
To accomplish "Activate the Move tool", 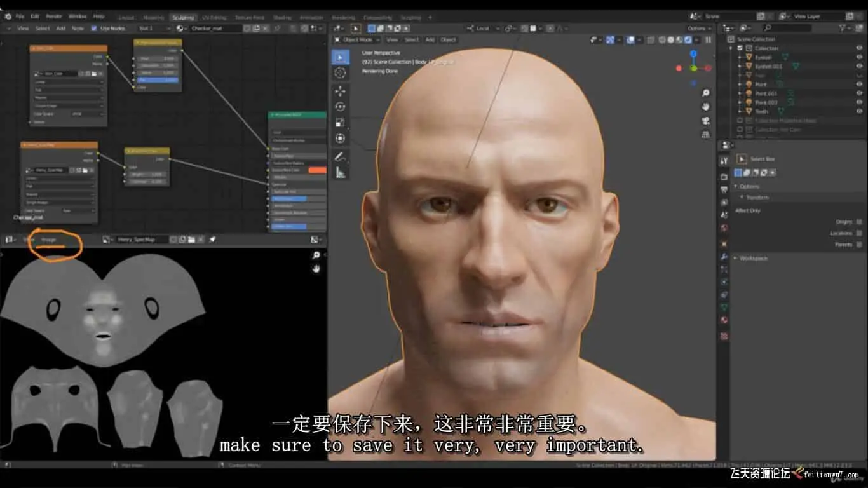I will click(x=340, y=91).
